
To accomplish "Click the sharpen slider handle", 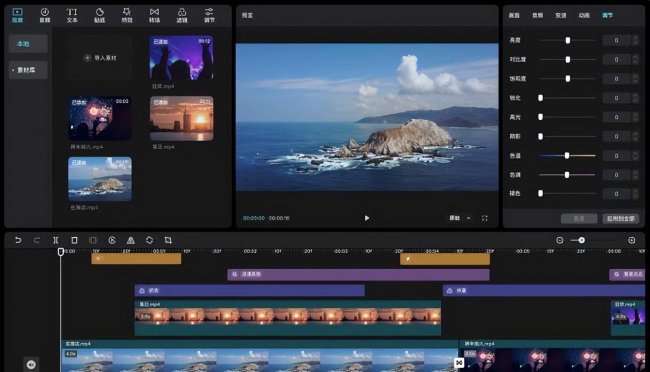I will point(540,98).
